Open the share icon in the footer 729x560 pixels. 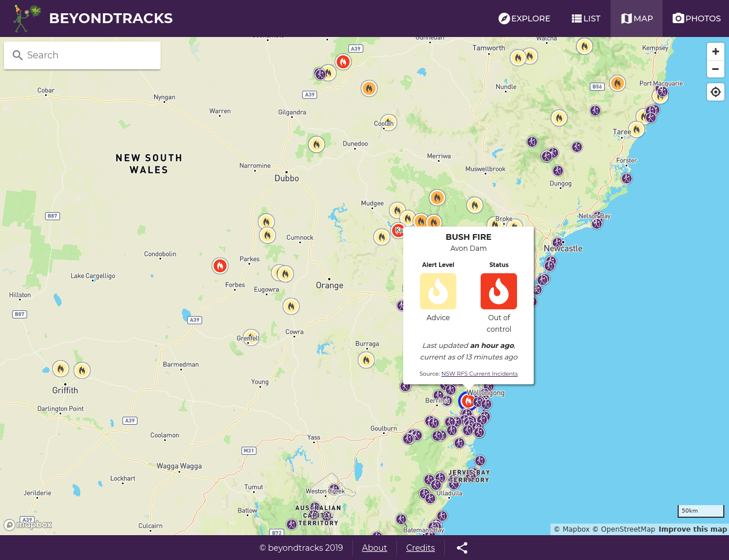(x=462, y=548)
